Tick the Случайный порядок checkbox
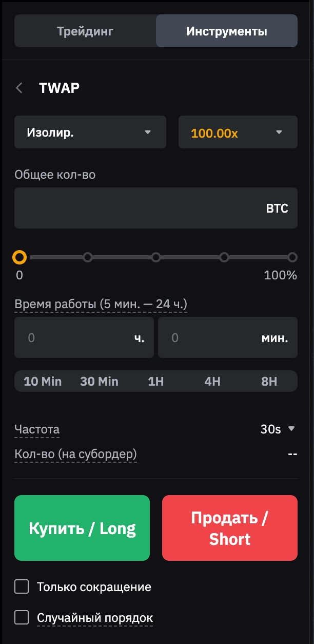This screenshot has width=314, height=644. (x=22, y=617)
